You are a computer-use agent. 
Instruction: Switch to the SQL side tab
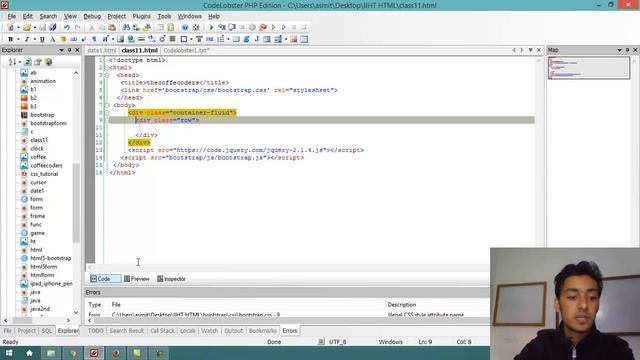[47, 331]
